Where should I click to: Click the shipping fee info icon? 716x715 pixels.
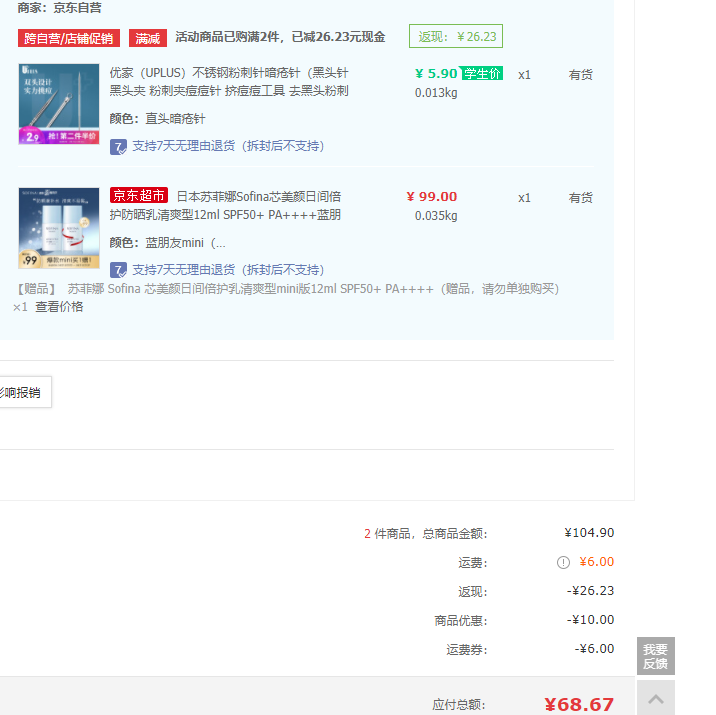point(563,562)
